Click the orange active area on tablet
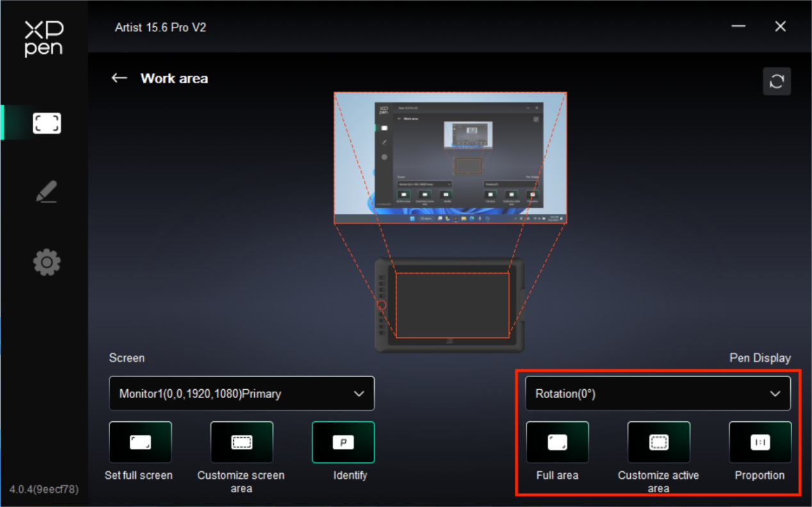This screenshot has height=507, width=812. point(452,305)
